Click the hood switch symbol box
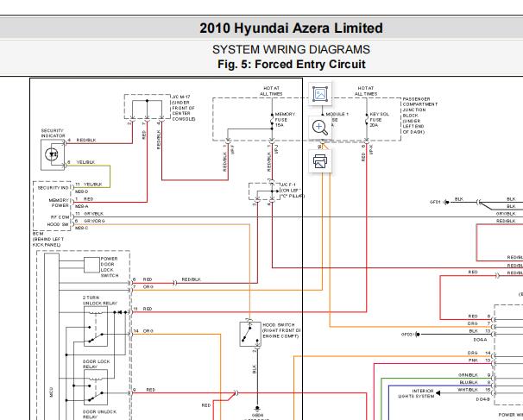Screen dimensions: 523x420 click(250, 334)
